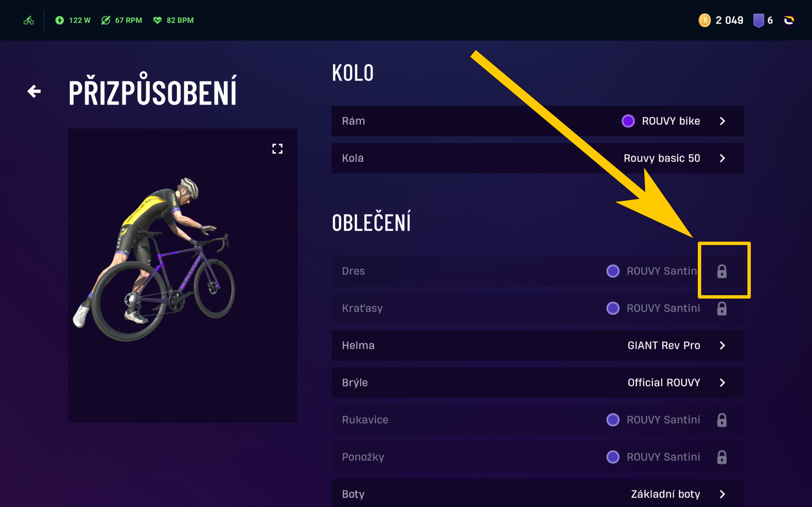Open the Brýle Official ROUVY row
The width and height of the screenshot is (812, 507).
538,383
